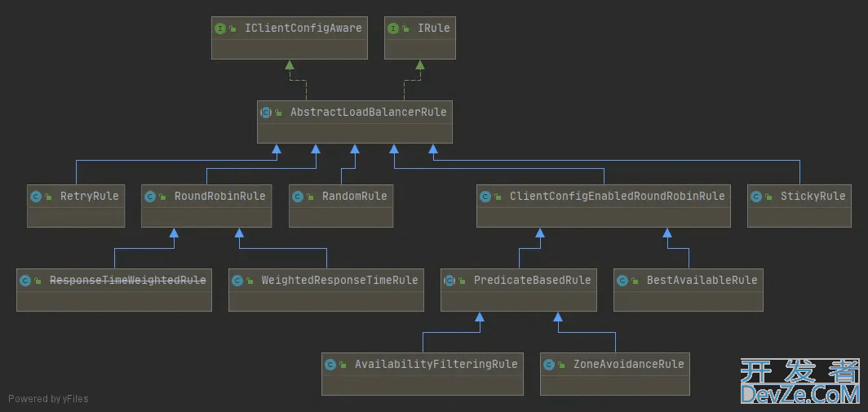
Task: Click the class icon next to RetryRule
Action: point(36,197)
